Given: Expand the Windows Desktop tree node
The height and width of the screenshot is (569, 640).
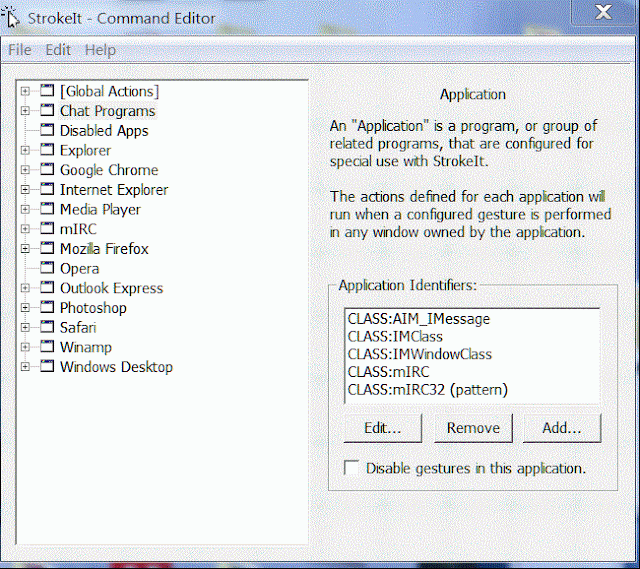Looking at the screenshot, I should coord(25,367).
